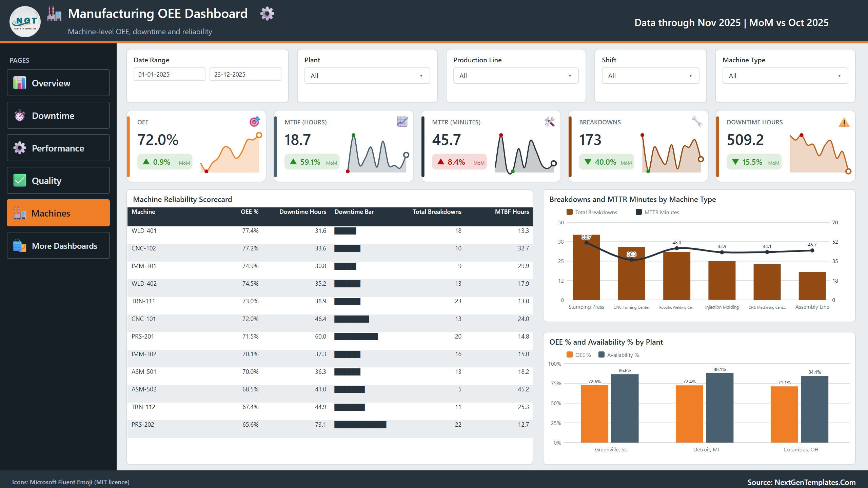Click the NGT logo in header
This screenshot has height=488, width=868.
click(25, 22)
